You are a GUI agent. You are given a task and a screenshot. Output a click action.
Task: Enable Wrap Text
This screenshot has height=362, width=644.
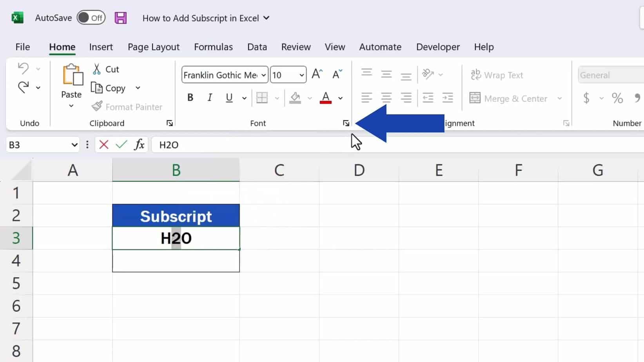[x=497, y=75]
